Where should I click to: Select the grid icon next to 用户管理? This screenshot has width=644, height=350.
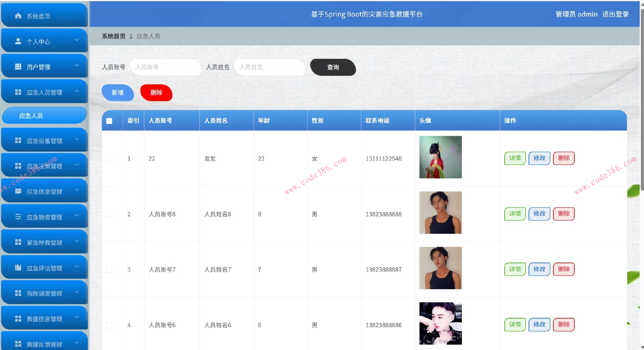[18, 66]
